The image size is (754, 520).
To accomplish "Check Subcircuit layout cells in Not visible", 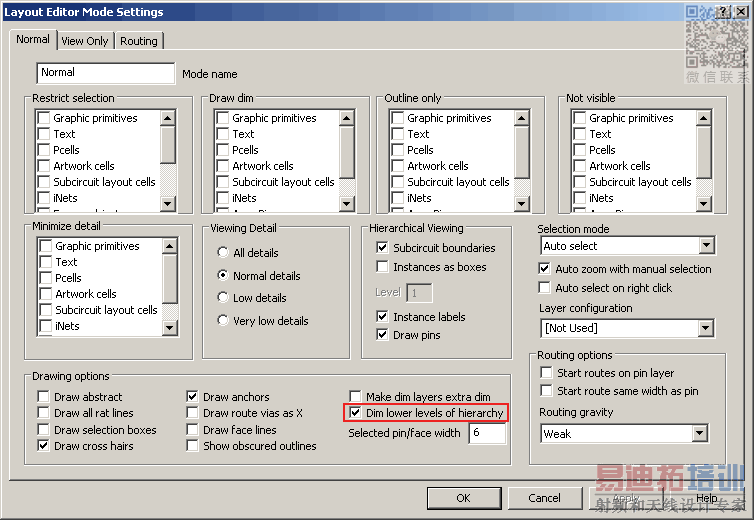I will pos(579,182).
